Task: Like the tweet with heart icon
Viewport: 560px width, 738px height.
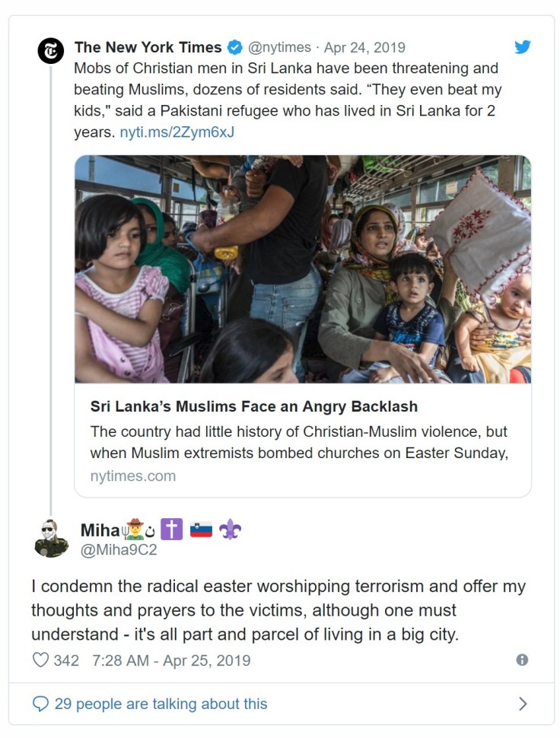Action: tap(40, 660)
